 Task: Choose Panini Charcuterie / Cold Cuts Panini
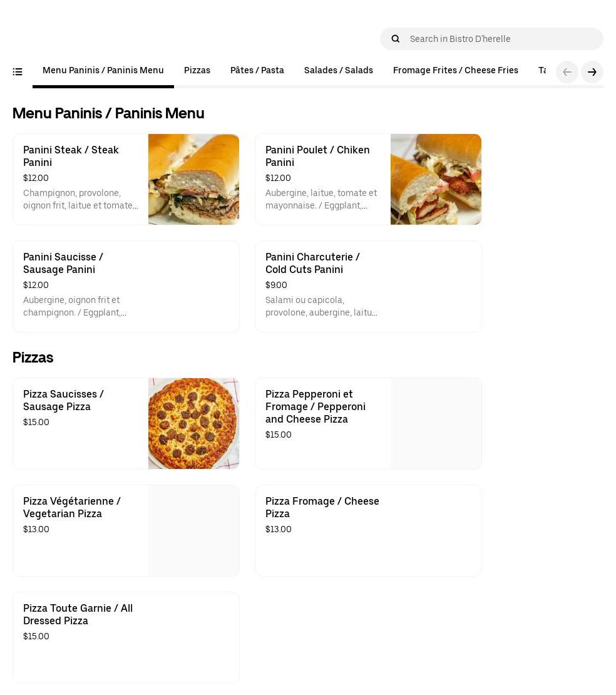[368, 286]
